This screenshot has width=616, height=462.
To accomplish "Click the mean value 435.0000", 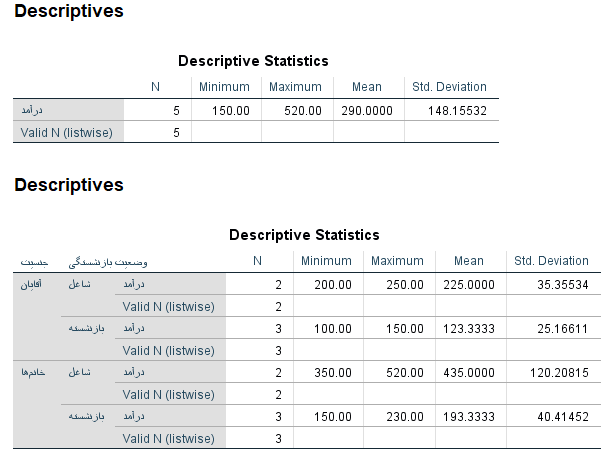I will (x=468, y=372).
